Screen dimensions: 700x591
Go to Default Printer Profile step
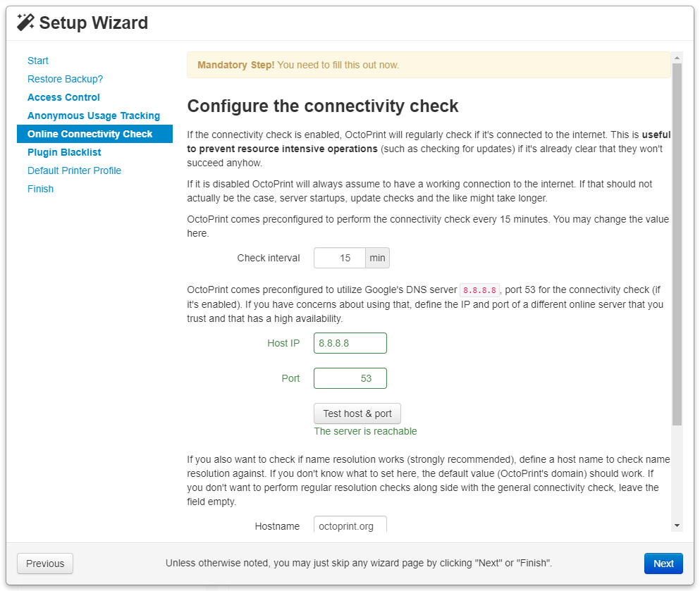74,170
